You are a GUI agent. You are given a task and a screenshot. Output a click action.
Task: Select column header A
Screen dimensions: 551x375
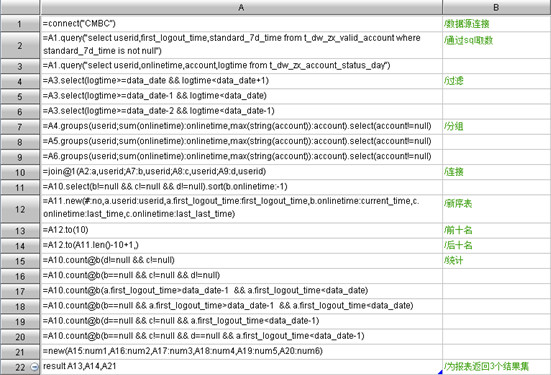point(241,7)
